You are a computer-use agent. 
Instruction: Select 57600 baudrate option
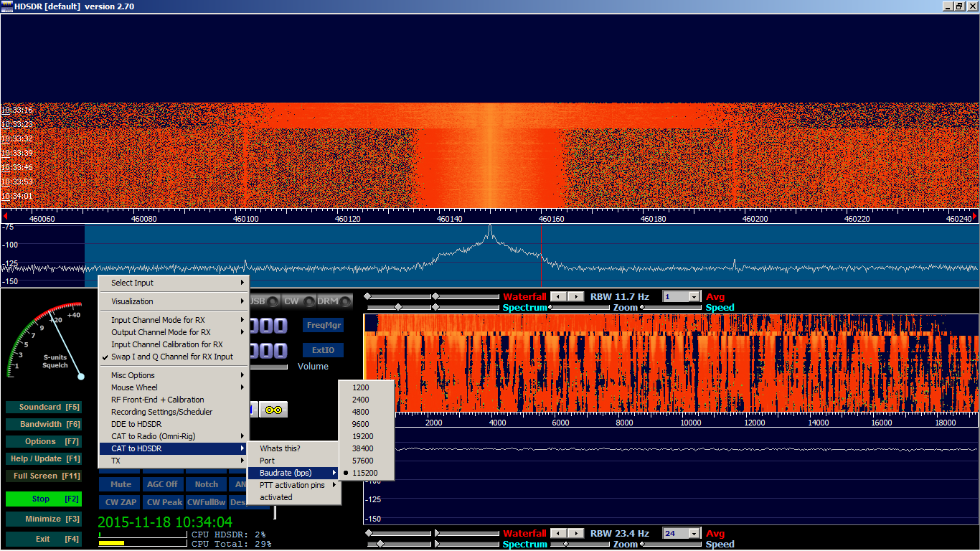pyautogui.click(x=365, y=461)
